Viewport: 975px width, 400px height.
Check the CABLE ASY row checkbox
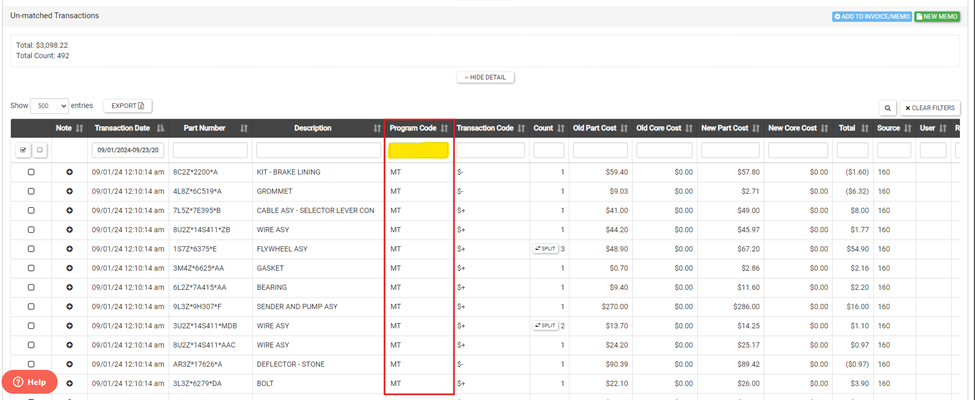[x=31, y=210]
